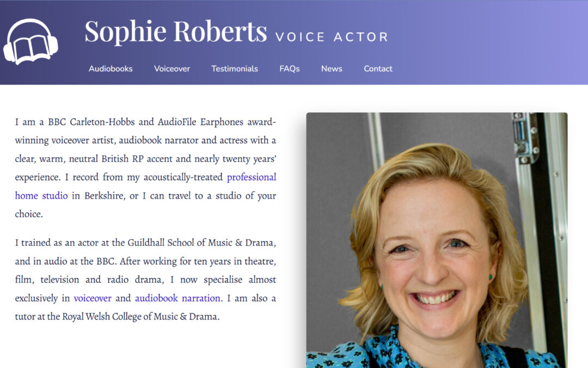
Task: Open the News page
Action: point(332,69)
